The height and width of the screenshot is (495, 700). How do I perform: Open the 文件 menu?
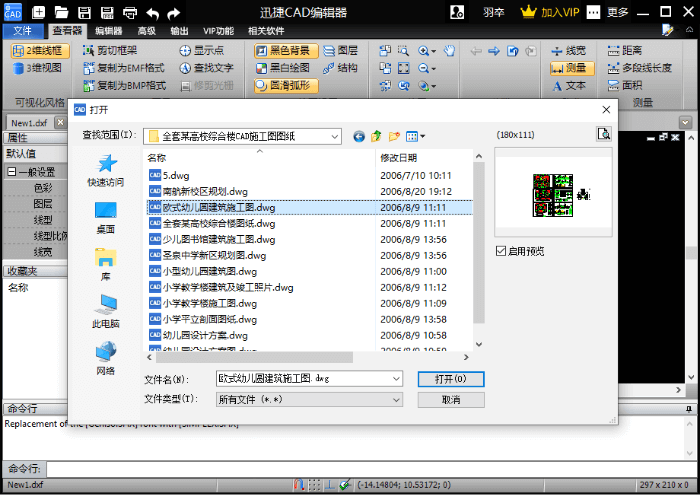pos(23,30)
